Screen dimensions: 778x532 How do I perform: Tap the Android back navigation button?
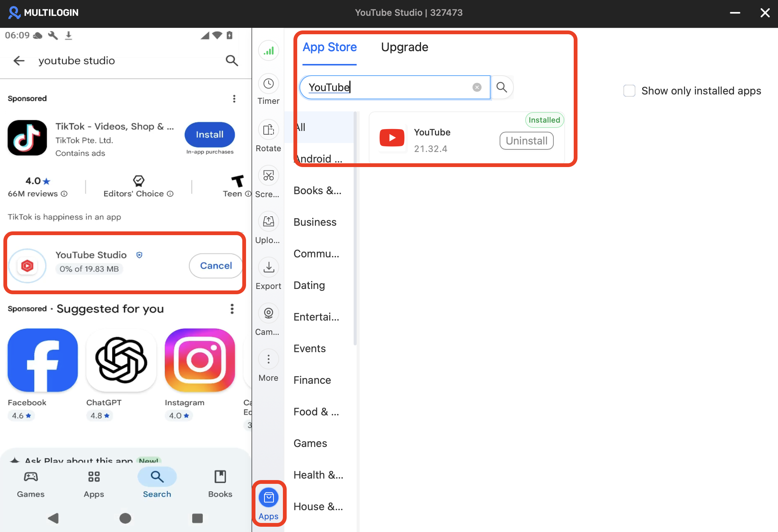53,518
